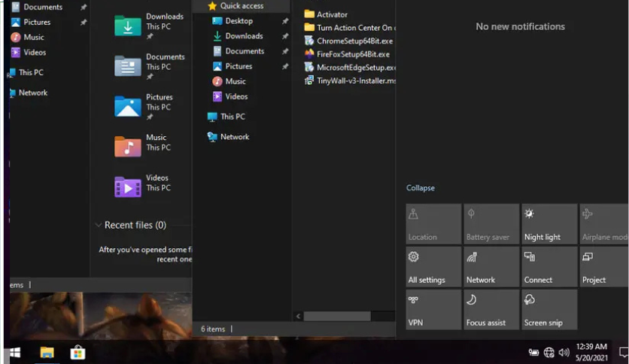Toggle the Location quick action tile
This screenshot has height=364, width=629.
[x=433, y=224]
